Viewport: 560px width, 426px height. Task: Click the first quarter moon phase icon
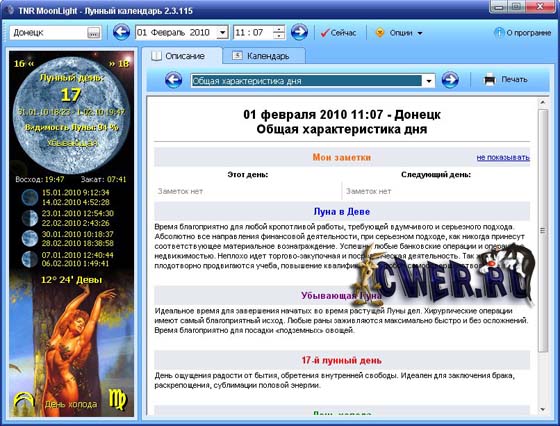click(30, 218)
